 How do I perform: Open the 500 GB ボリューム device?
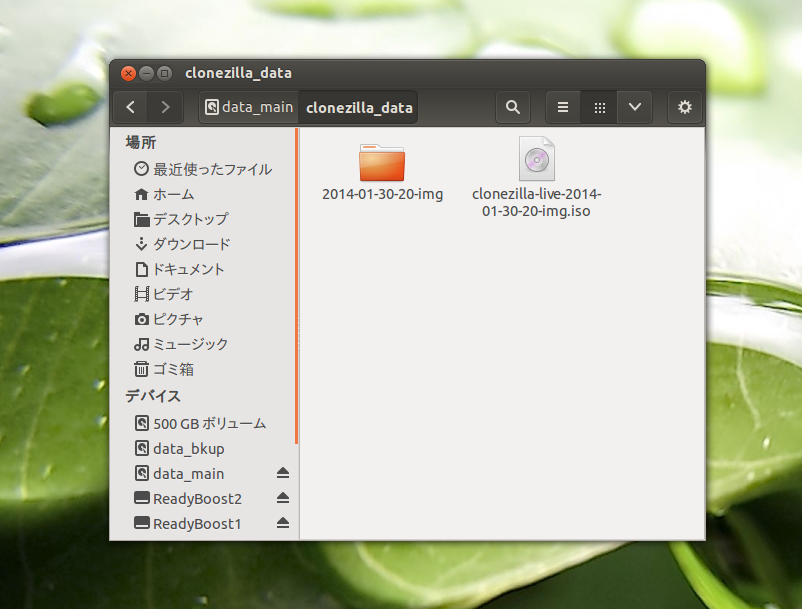[x=203, y=423]
